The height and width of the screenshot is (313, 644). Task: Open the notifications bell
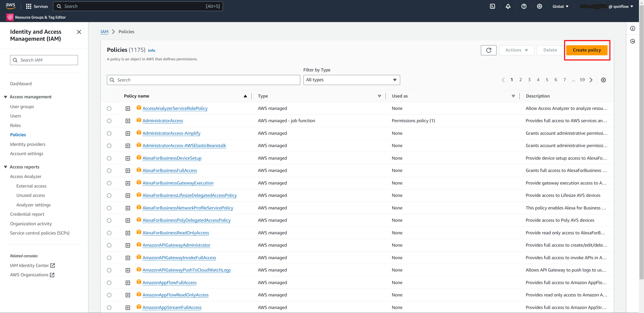tap(508, 6)
